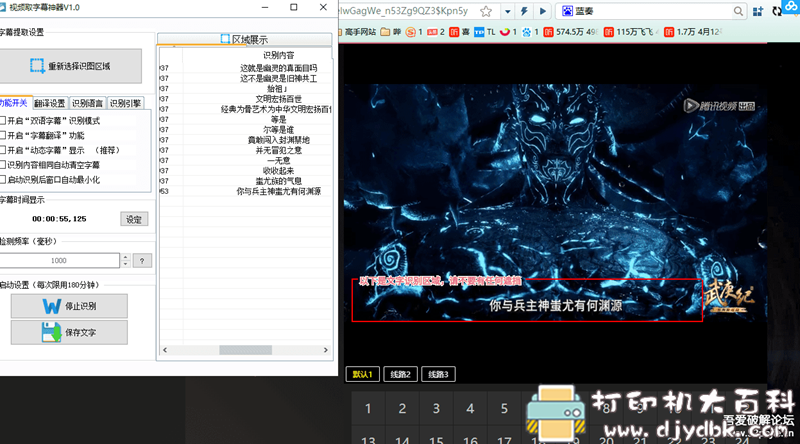Screen dimensions: 800x444
Task: Open the 1.7万 4月 bookmark
Action: click(x=692, y=32)
